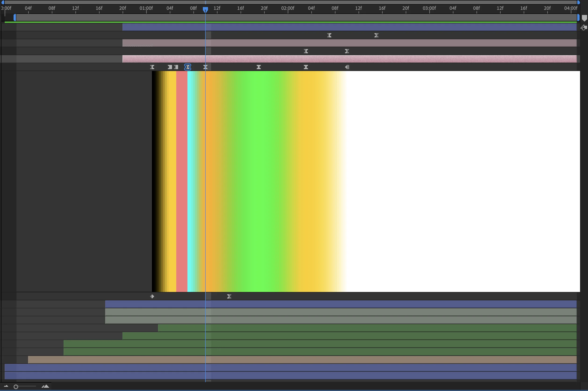Click the 02:00f mark on the time ruler
Image resolution: width=588 pixels, height=391 pixels.
pyautogui.click(x=288, y=8)
